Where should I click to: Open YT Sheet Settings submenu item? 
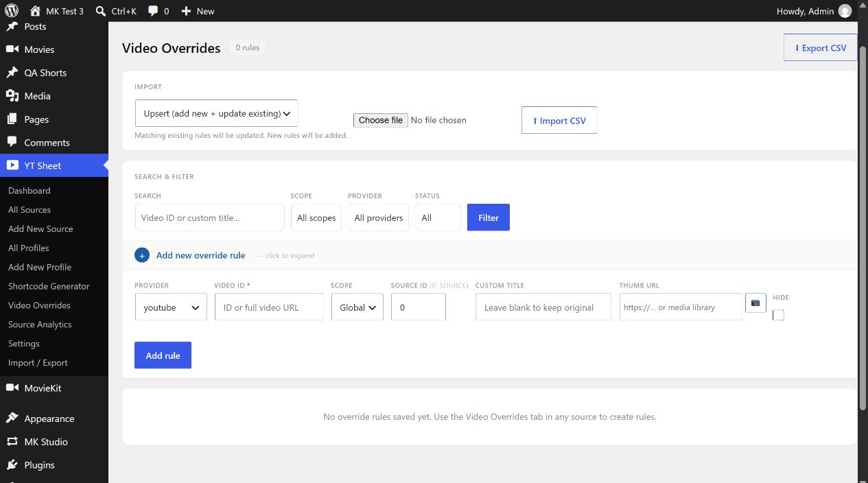coord(24,344)
